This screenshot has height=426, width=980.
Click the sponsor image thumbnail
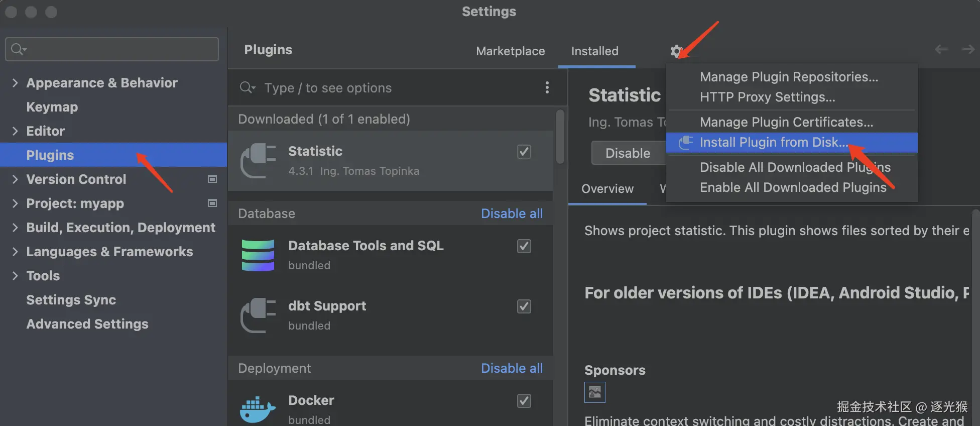595,392
